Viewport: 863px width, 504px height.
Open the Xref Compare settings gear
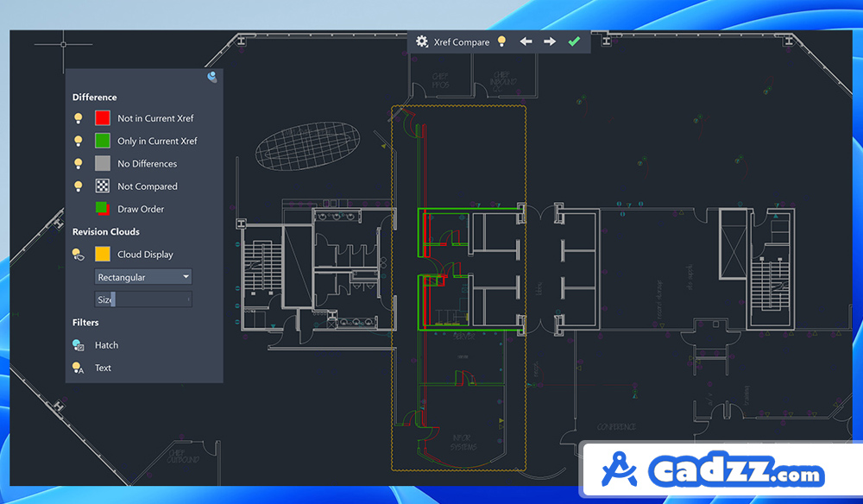coord(422,41)
